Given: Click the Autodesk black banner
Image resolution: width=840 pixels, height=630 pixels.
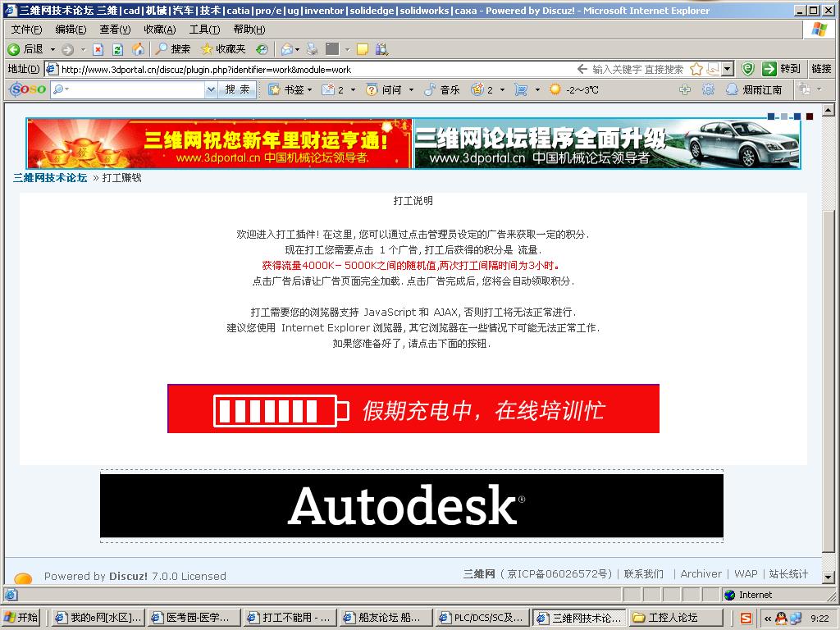Looking at the screenshot, I should [x=412, y=505].
